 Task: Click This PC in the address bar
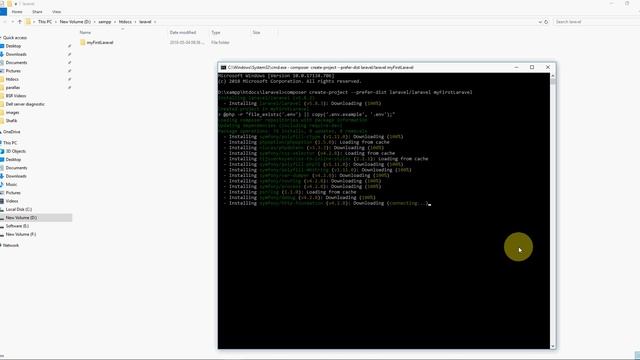pos(45,22)
